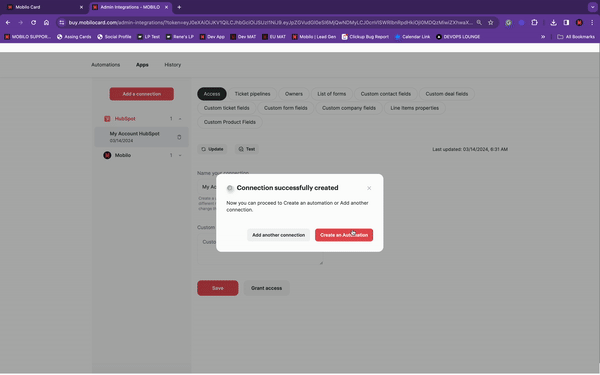Open a new browser tab

179,7
